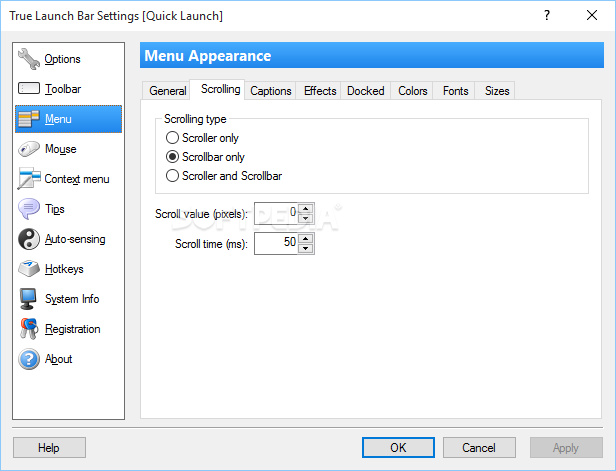Click the Hotkeys keyboard key icon
Viewport: 616px width, 471px height.
tap(29, 269)
